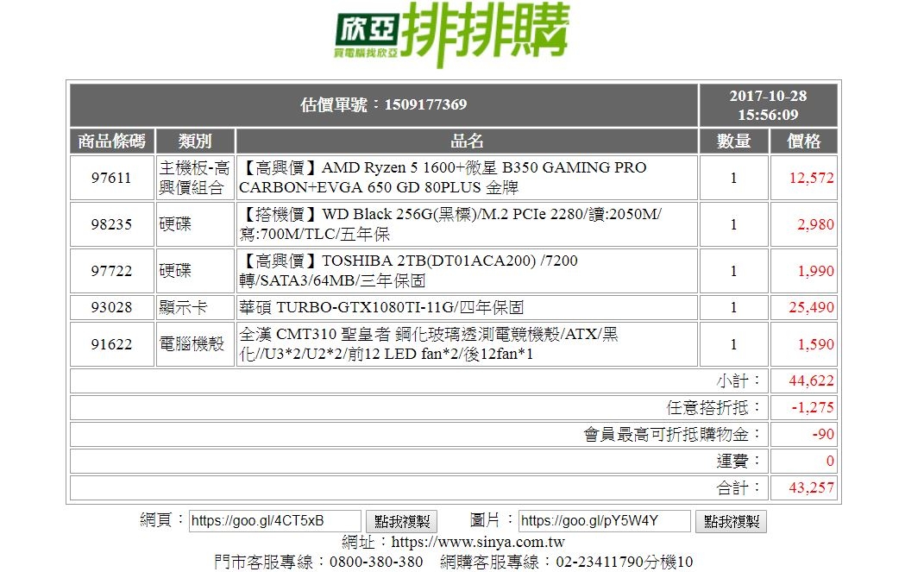Click the price 12,572
The width and height of the screenshot is (924, 572).
812,178
